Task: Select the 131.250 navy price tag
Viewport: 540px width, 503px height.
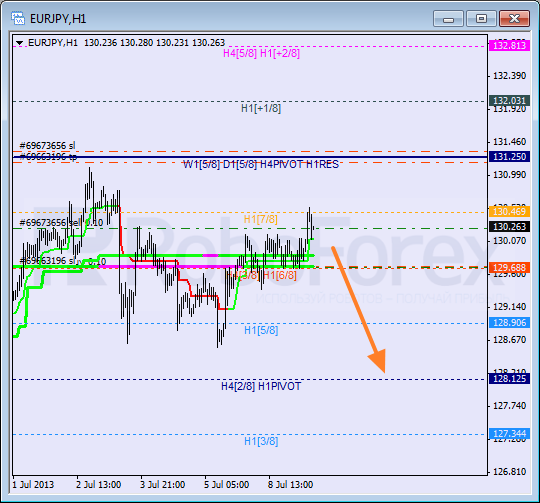Action: tap(509, 157)
